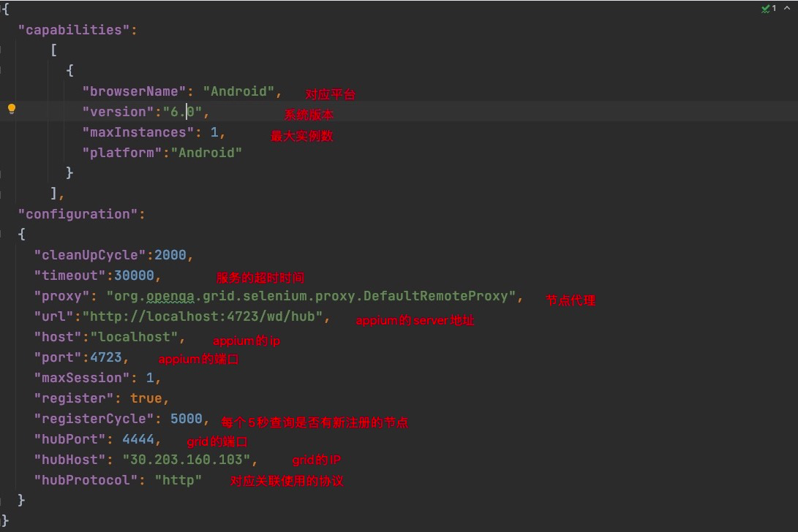Image resolution: width=798 pixels, height=532 pixels.
Task: Click the "platform" key
Action: coord(122,153)
